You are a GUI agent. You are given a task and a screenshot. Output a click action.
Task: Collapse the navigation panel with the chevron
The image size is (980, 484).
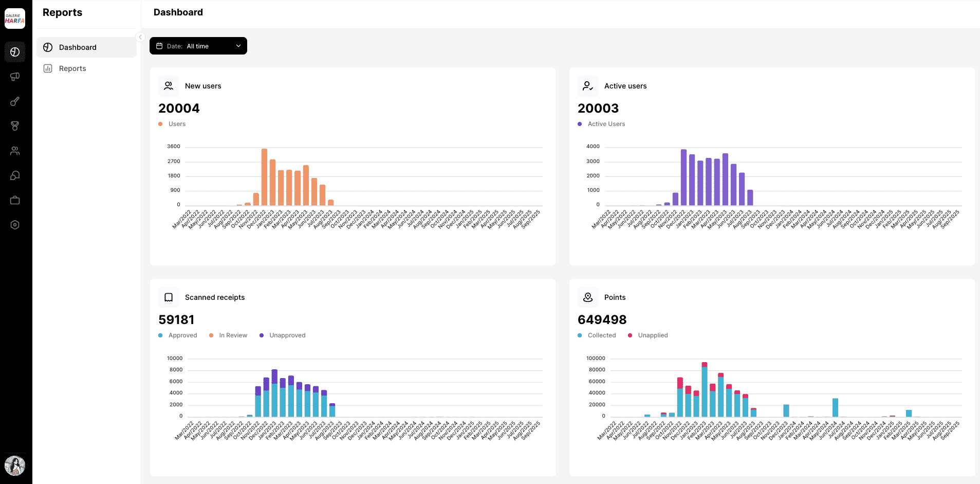(140, 37)
